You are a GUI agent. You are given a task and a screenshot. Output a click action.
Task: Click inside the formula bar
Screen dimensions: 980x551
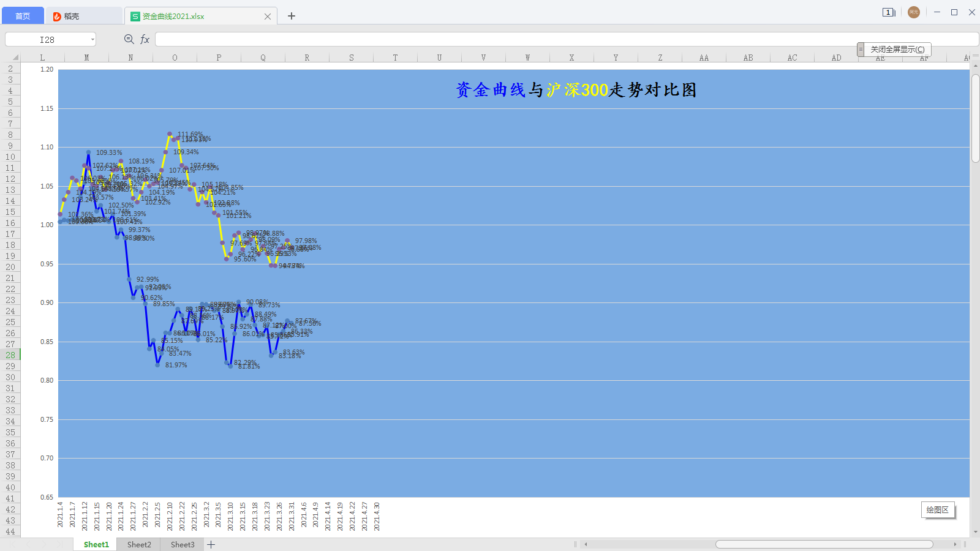429,39
